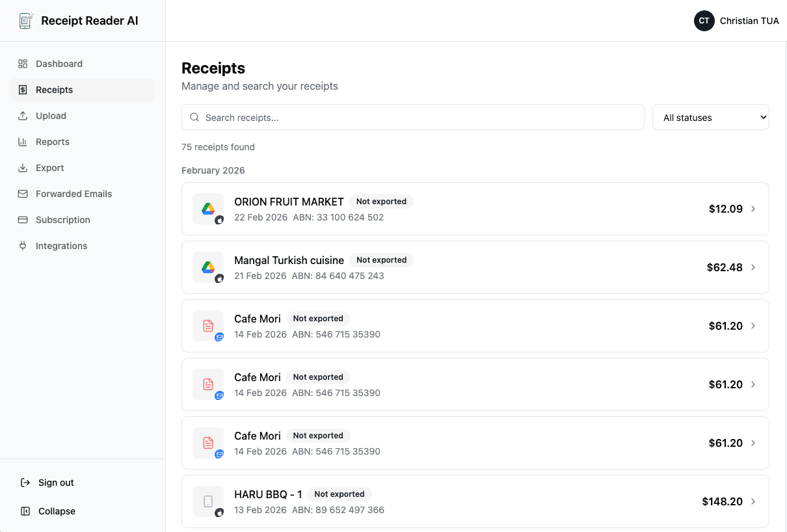This screenshot has height=532, width=787.
Task: Collapse the sidebar with the Collapse button
Action: pos(55,511)
